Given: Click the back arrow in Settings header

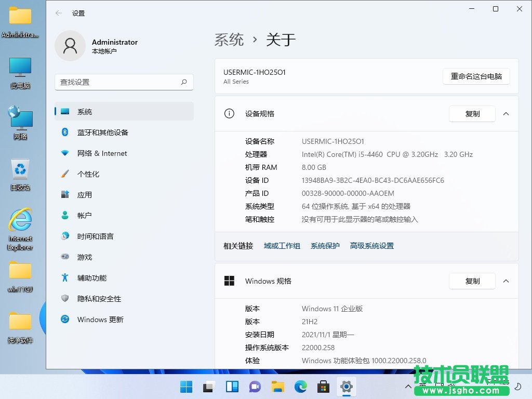Looking at the screenshot, I should point(59,13).
